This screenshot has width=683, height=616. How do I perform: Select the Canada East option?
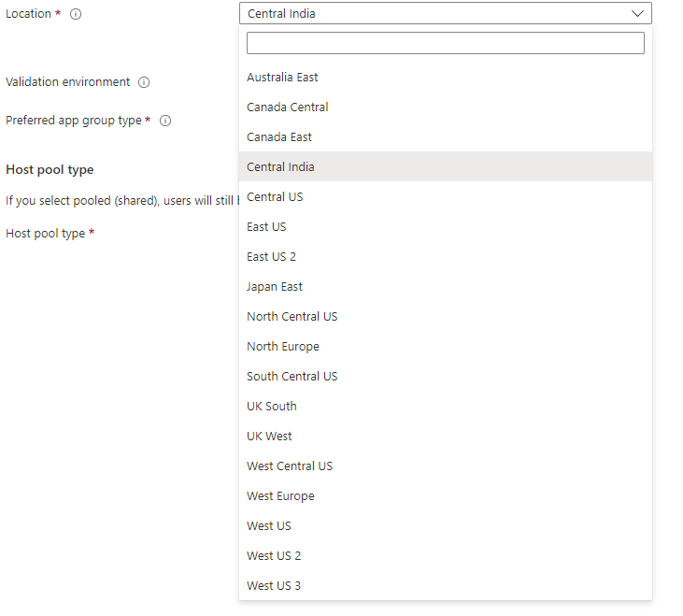click(x=278, y=137)
